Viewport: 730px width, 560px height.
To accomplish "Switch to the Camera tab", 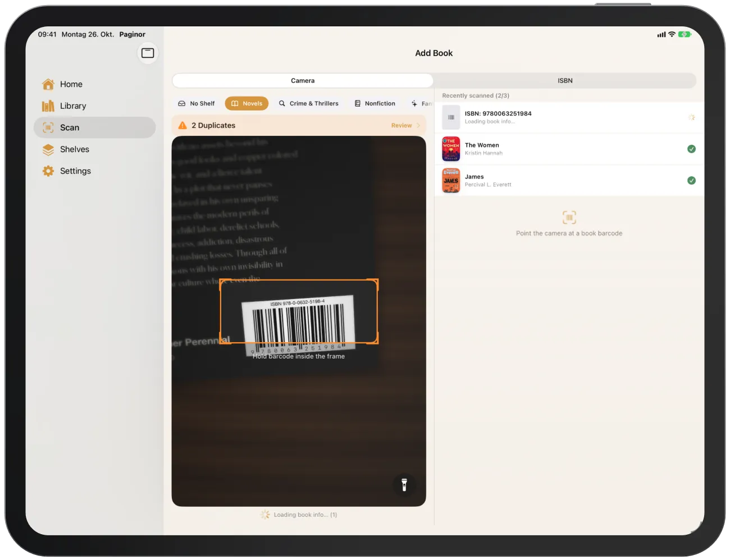I will point(303,81).
